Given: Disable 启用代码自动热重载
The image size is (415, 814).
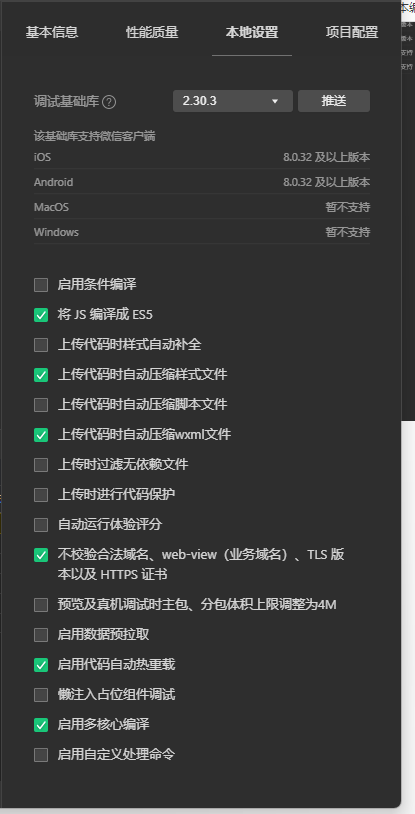Looking at the screenshot, I should [x=41, y=665].
